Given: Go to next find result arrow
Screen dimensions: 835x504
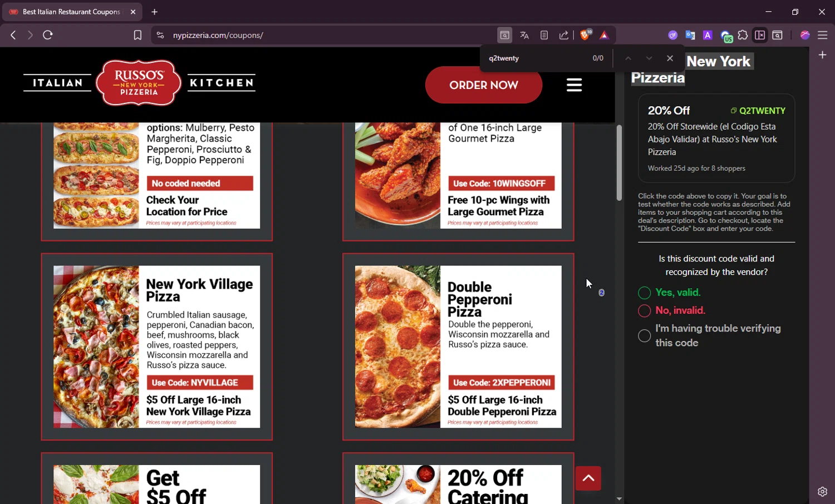Looking at the screenshot, I should click(649, 58).
